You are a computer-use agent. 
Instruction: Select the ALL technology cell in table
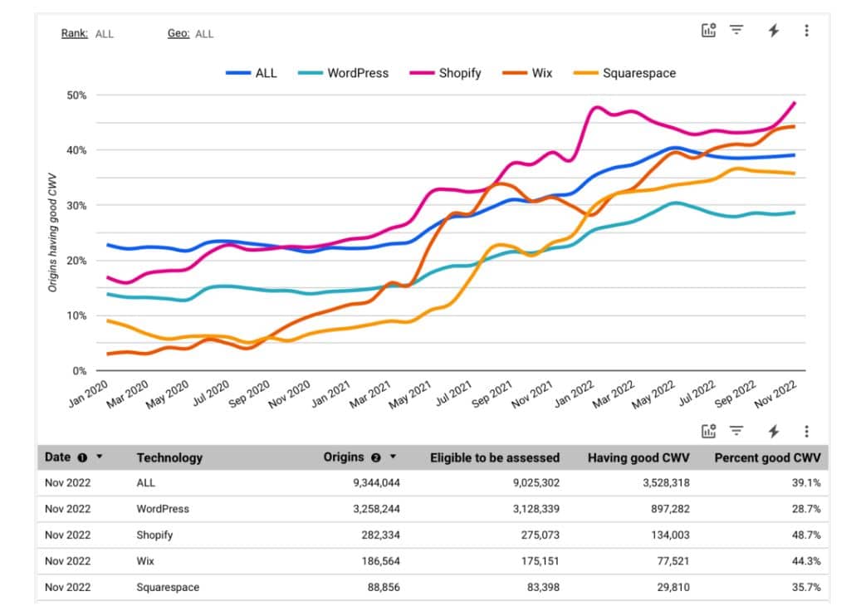[x=145, y=482]
